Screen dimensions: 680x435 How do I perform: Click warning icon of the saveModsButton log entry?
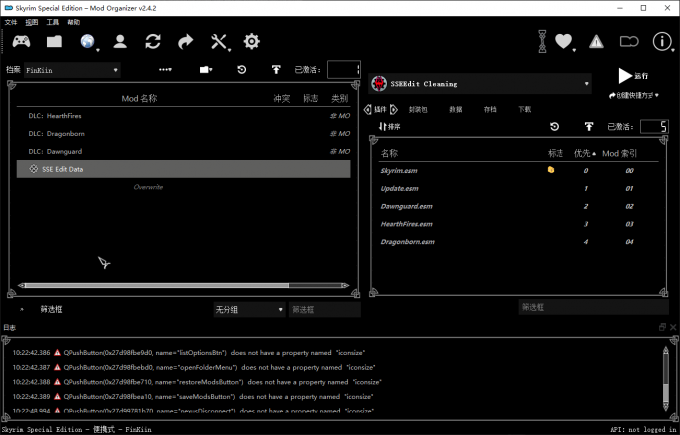coord(57,396)
